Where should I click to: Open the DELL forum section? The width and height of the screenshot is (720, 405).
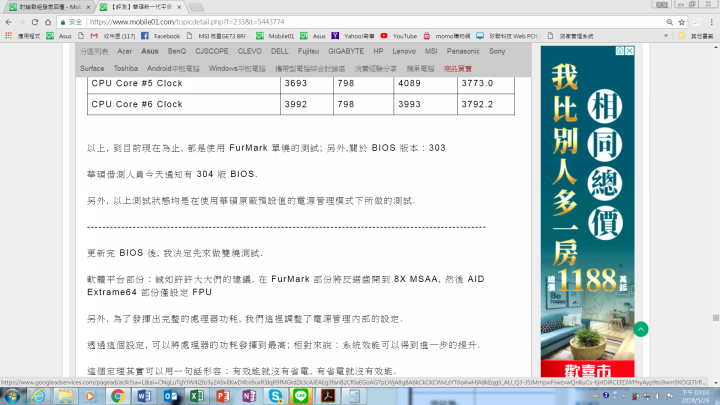280,51
